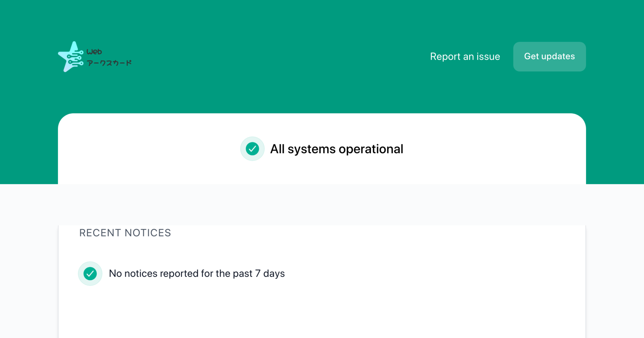
Task: Click the green checkmark beside All systems operational
Action: (x=252, y=149)
